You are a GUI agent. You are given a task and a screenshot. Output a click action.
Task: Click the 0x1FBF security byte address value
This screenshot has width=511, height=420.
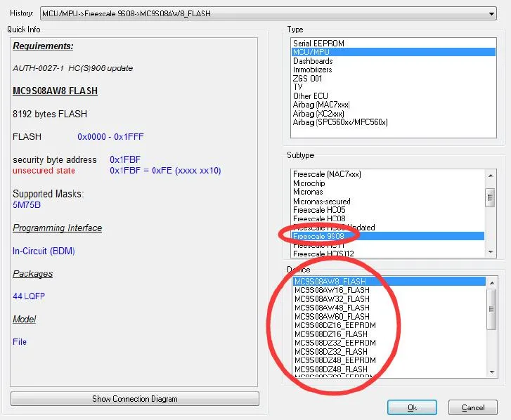(125, 160)
